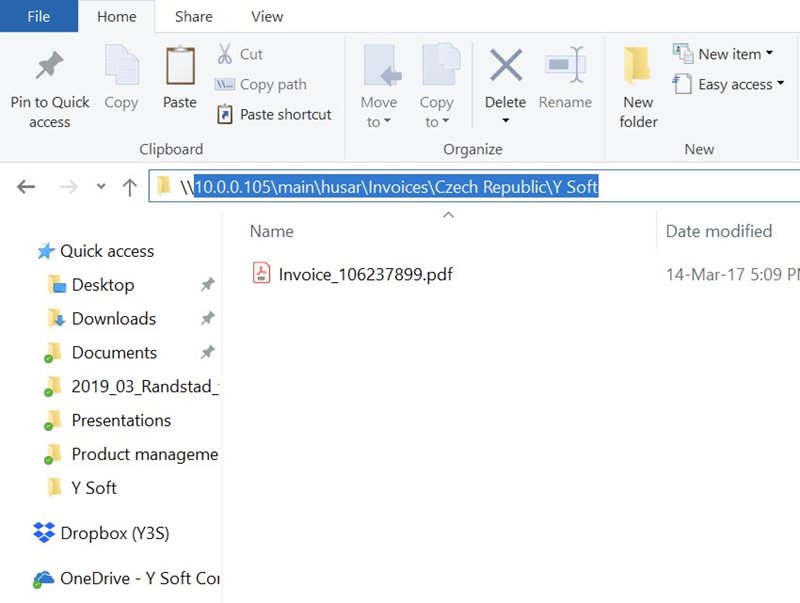This screenshot has height=603, width=800.
Task: Click the Copy icon in Clipboard group
Action: (x=121, y=64)
